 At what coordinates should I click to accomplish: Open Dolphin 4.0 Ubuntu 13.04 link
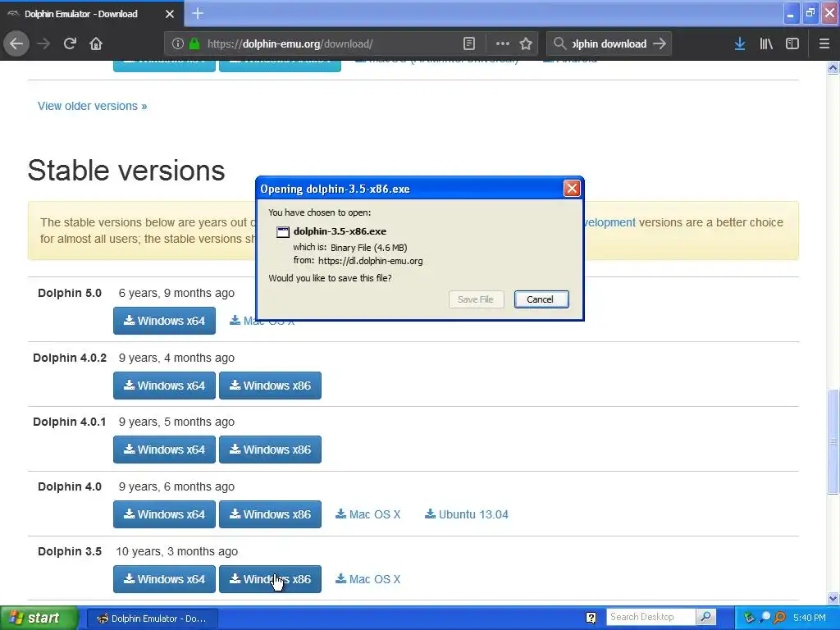tap(467, 514)
